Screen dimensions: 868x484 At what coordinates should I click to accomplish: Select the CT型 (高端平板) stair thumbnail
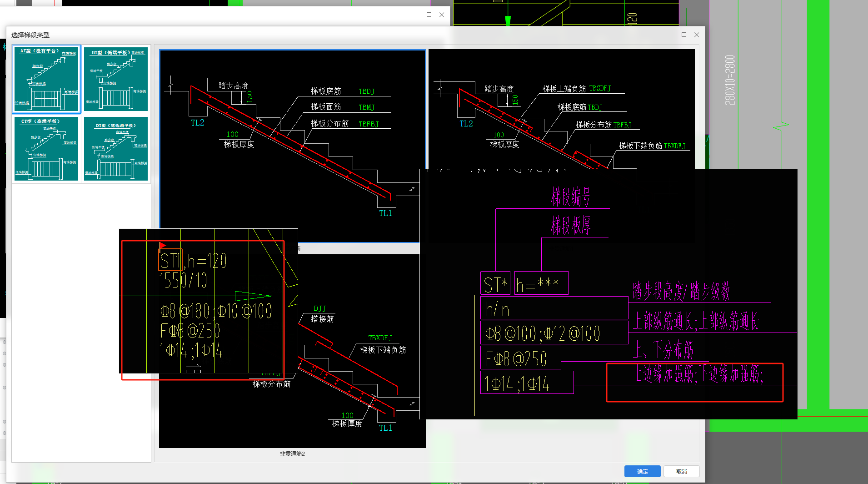46,149
